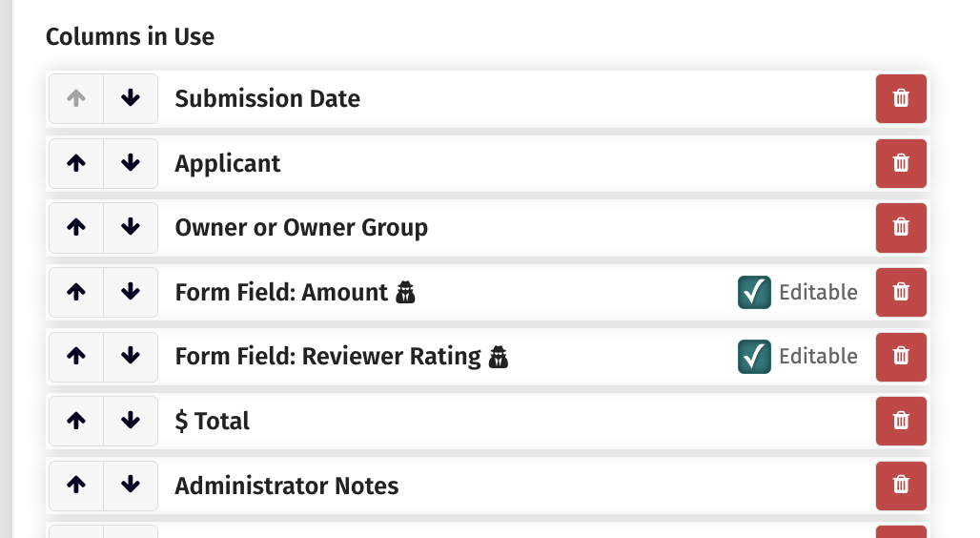Screen dimensions: 980x538
Task: Move Owner or Owner Group up
Action: 76,228
